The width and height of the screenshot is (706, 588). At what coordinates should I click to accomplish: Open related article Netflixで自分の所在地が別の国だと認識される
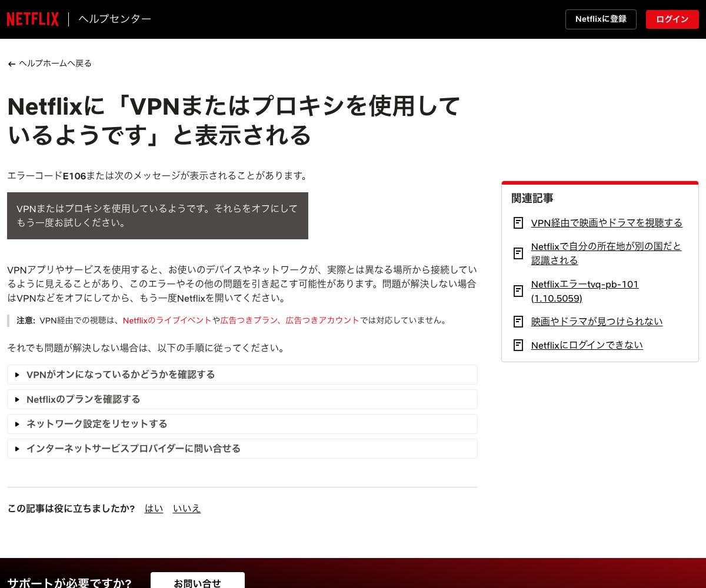coord(606,253)
